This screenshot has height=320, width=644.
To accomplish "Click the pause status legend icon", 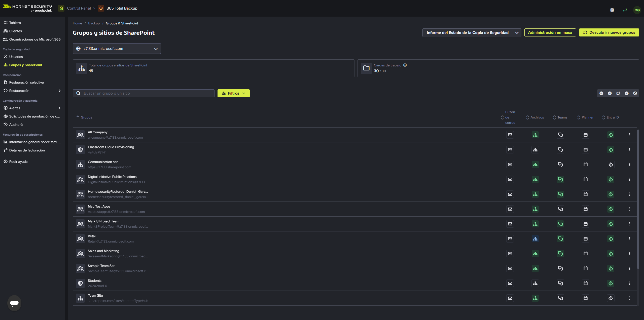I will click(x=610, y=93).
